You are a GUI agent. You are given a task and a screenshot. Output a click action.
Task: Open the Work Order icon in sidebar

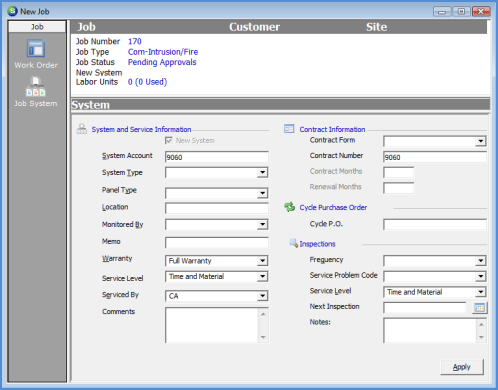coord(36,49)
